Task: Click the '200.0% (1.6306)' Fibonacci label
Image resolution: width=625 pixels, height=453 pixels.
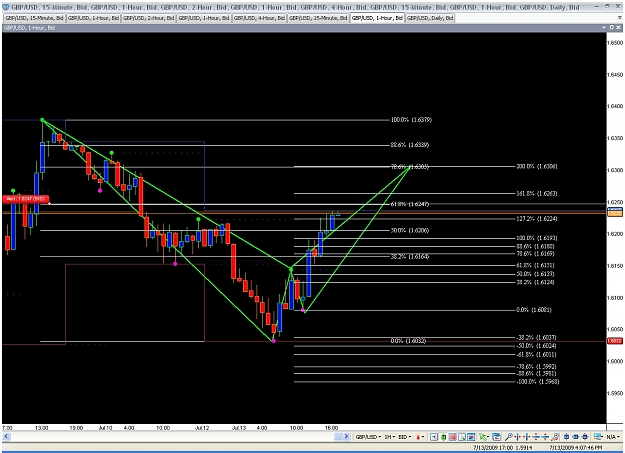Action: 537,166
